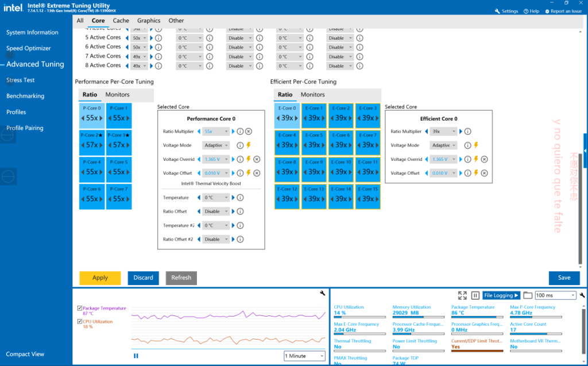Click lightning icon beside Performance Voltage Mode
Screen dimensions: 588x366
pos(248,145)
